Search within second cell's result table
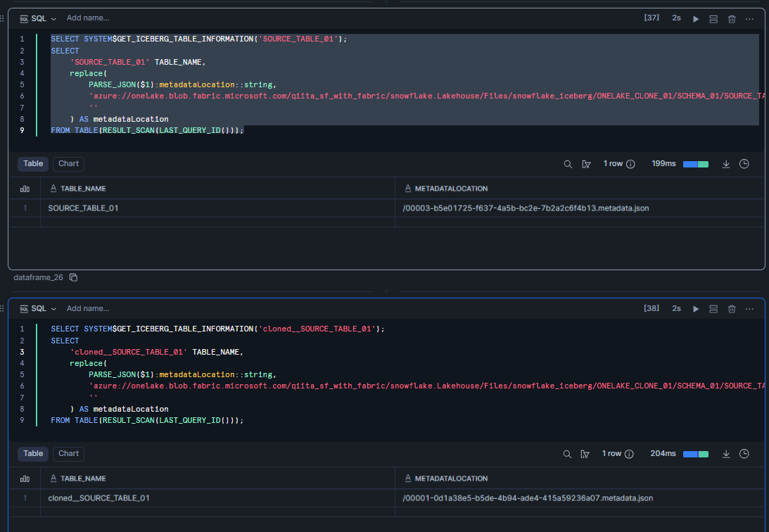This screenshot has width=769, height=532. tap(568, 454)
